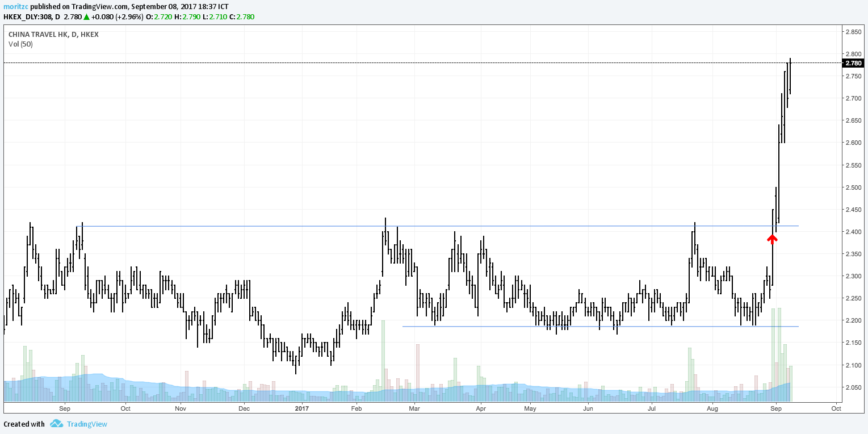Click the lower blue support line at 2.185
The height and width of the screenshot is (434, 868).
[600, 327]
